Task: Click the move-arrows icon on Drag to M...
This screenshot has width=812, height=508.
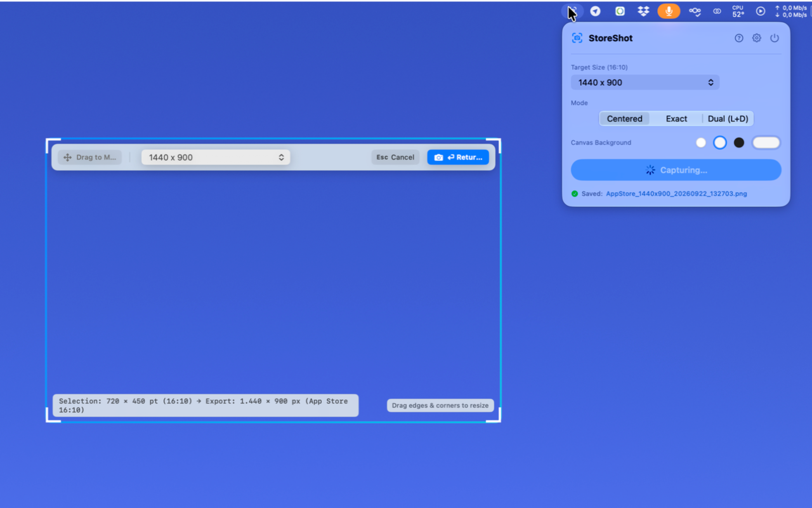Action: (68, 157)
